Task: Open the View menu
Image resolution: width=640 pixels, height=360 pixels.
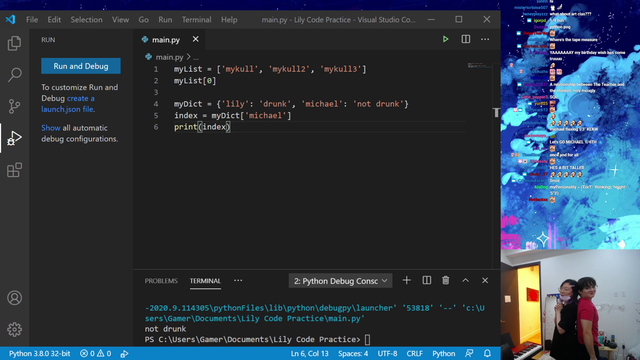Action: [x=120, y=20]
